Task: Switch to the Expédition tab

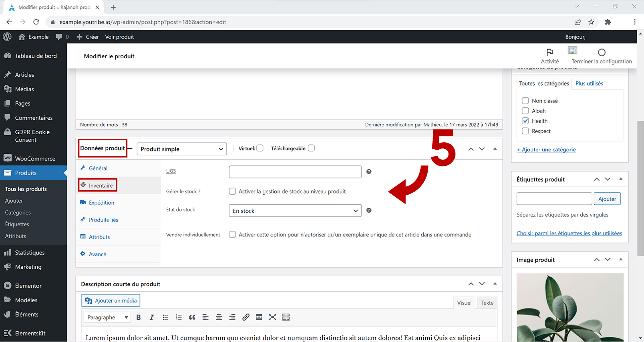Action: [101, 203]
